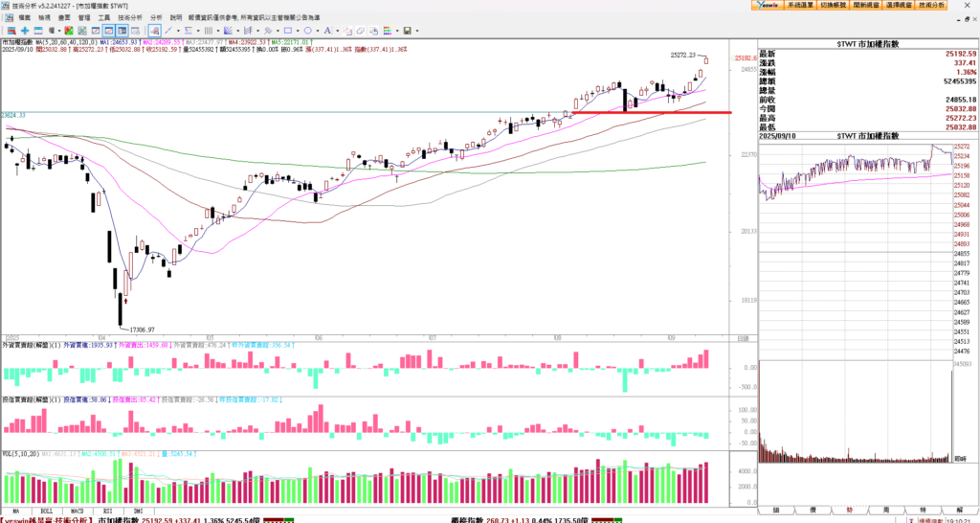Viewport: 980px width, 523px height.
Task: Open the 技術分析 menu
Action: click(132, 17)
